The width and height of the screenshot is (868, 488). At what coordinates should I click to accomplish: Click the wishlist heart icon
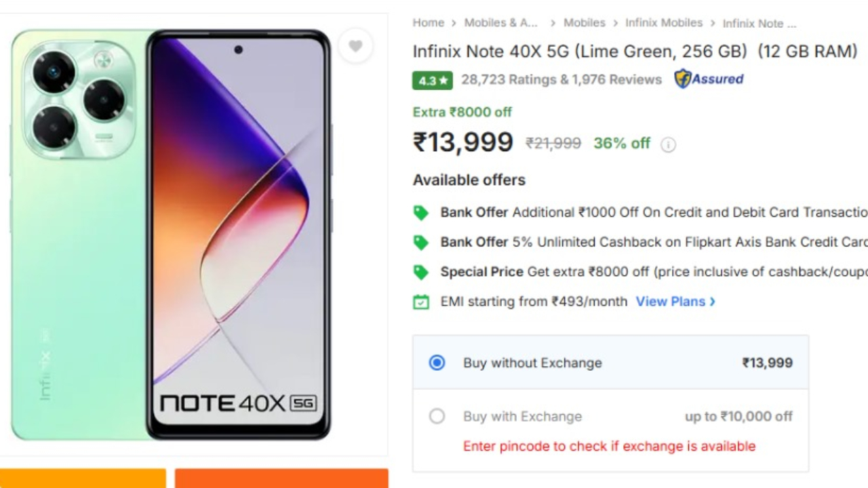[x=355, y=46]
